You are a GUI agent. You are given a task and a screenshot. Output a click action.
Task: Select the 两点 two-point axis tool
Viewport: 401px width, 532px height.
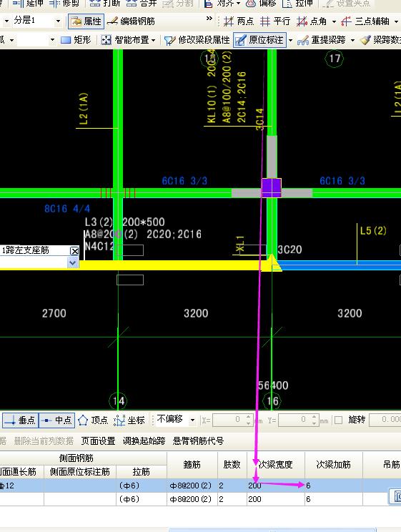click(x=239, y=21)
